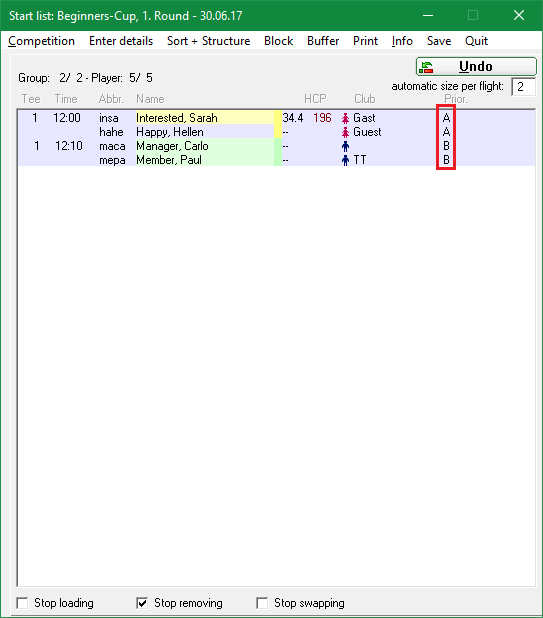
Task: Open the Block menu
Action: point(279,41)
